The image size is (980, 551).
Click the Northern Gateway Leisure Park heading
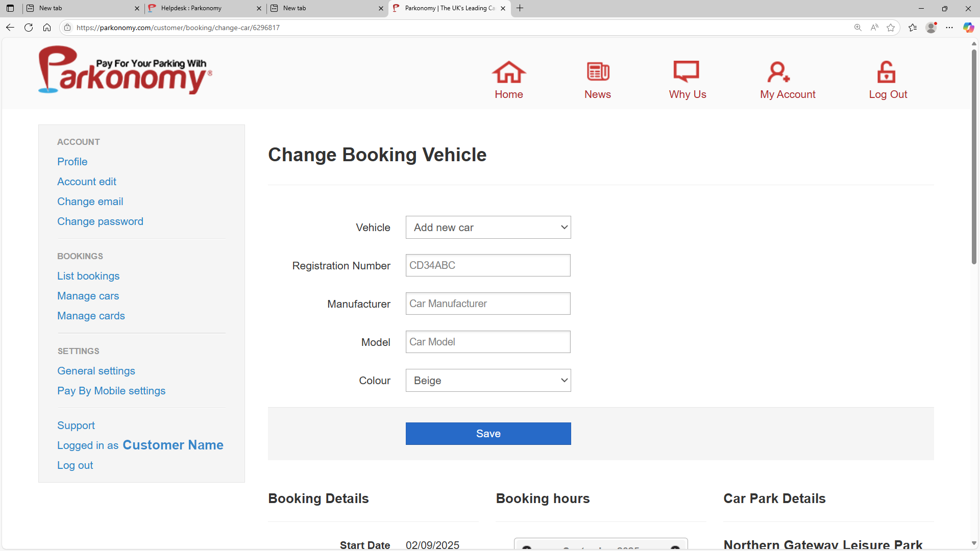tap(823, 544)
